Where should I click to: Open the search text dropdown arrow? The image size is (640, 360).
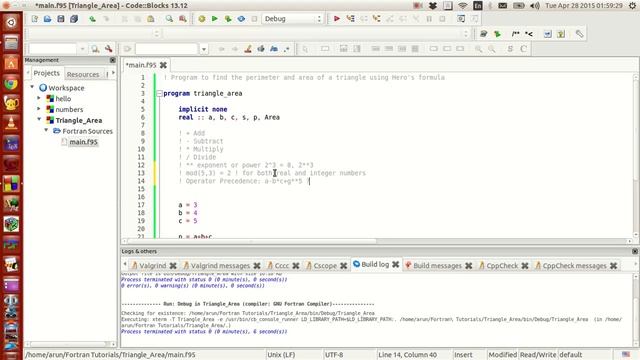[x=82, y=49]
